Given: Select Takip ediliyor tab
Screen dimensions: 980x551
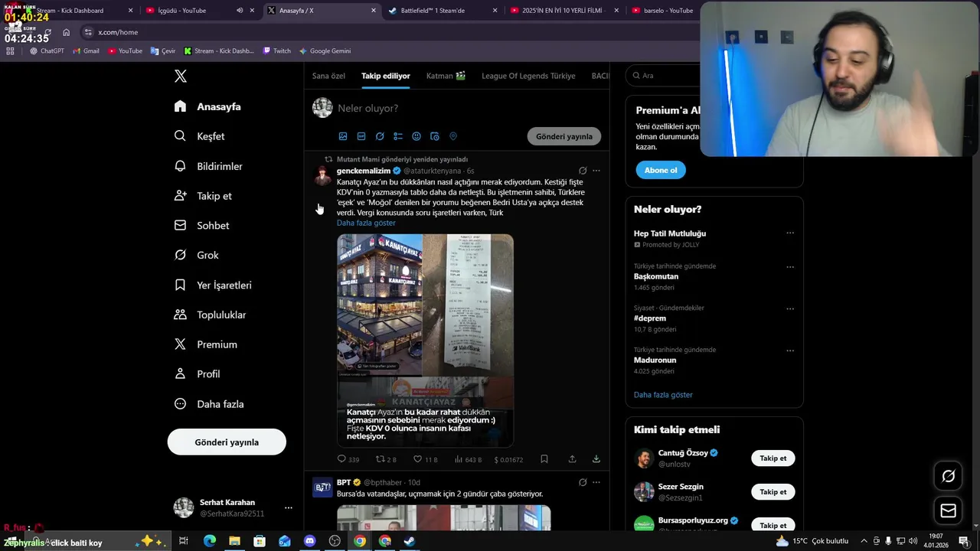Looking at the screenshot, I should [386, 76].
